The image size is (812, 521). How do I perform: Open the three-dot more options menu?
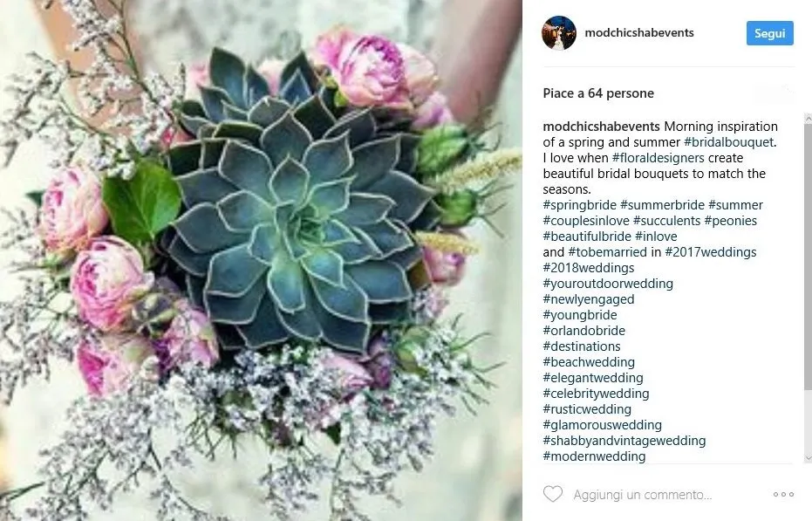click(x=783, y=495)
